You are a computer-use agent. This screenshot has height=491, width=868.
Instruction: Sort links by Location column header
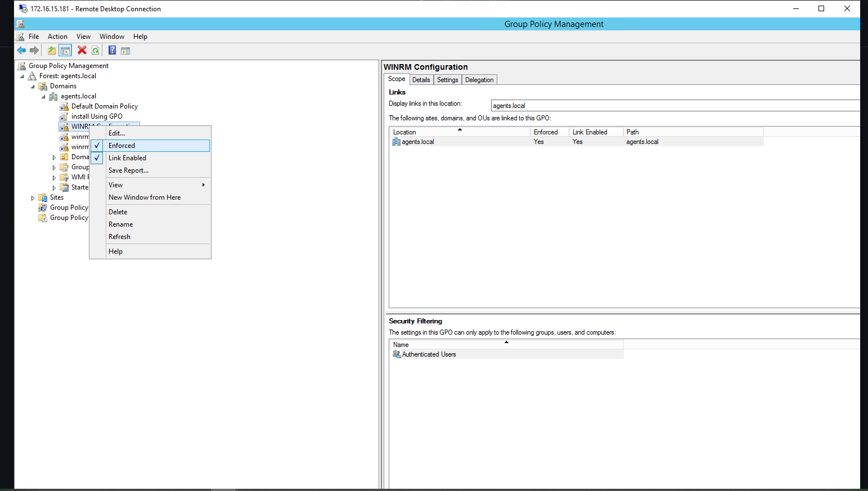[x=460, y=132]
